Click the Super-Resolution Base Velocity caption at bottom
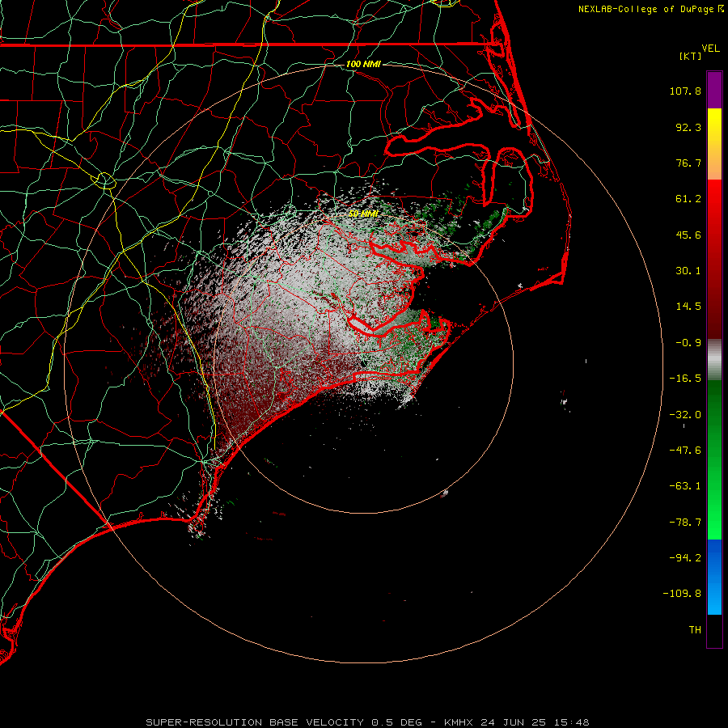Image resolution: width=728 pixels, height=728 pixels. [367, 722]
